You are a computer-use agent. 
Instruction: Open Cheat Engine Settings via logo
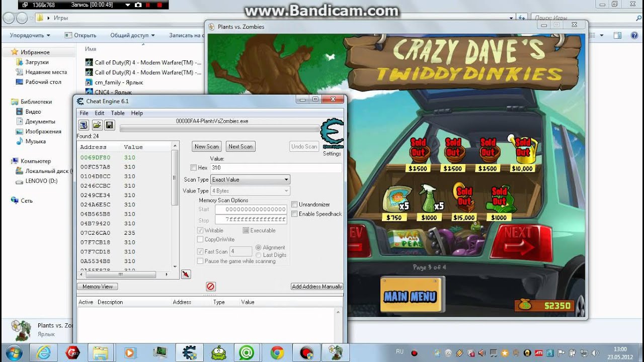[x=332, y=134]
